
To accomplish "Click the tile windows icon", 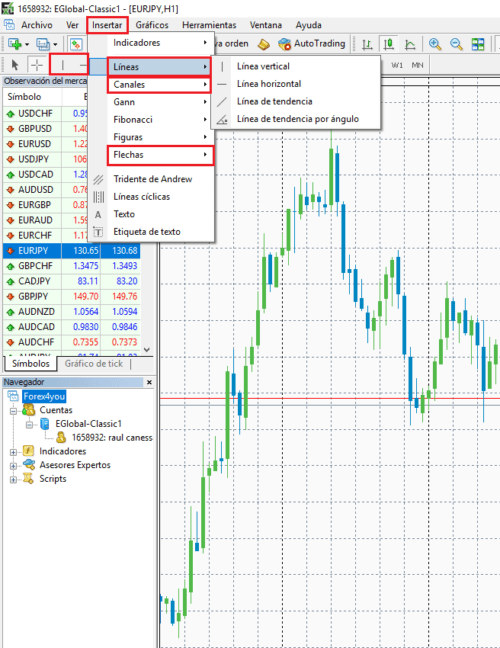I will (x=478, y=44).
